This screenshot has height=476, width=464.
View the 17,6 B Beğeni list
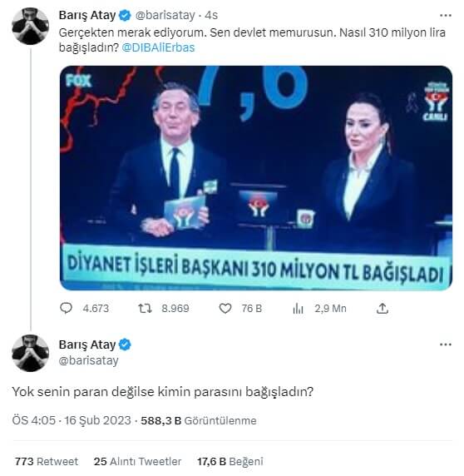tap(230, 461)
